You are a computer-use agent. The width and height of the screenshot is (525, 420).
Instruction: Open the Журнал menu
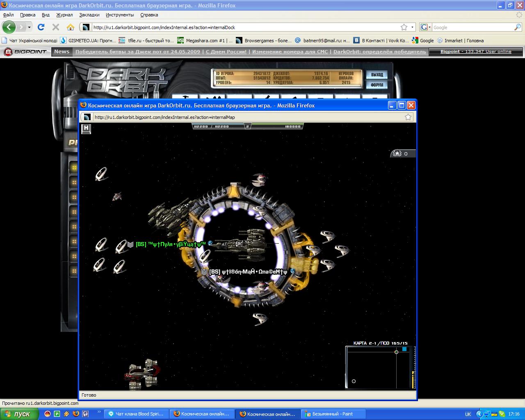pos(64,15)
